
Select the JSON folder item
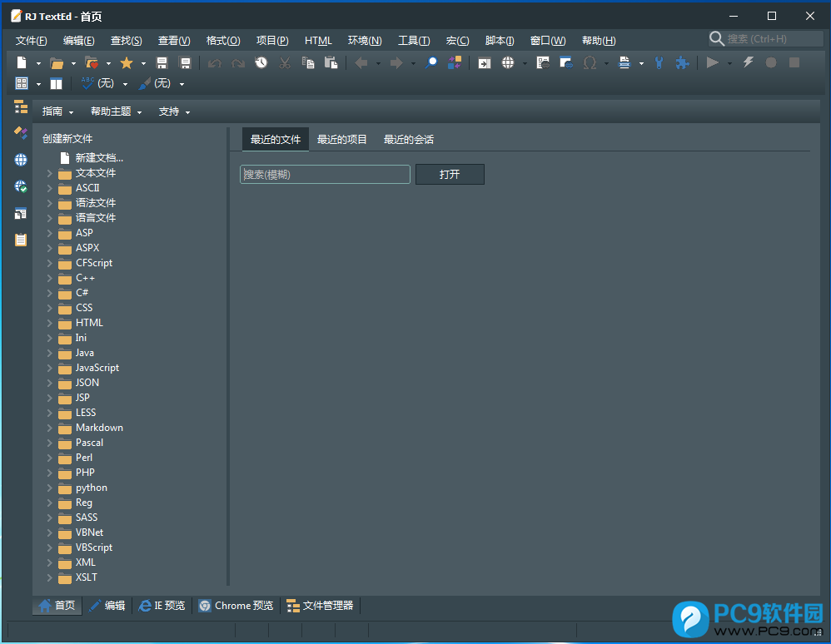pyautogui.click(x=87, y=383)
